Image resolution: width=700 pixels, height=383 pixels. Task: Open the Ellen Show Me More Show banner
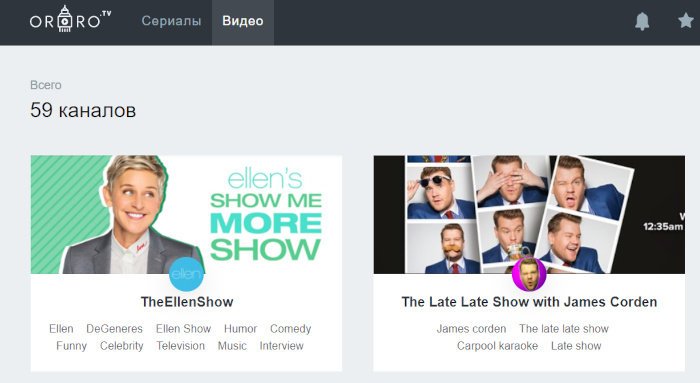point(186,214)
